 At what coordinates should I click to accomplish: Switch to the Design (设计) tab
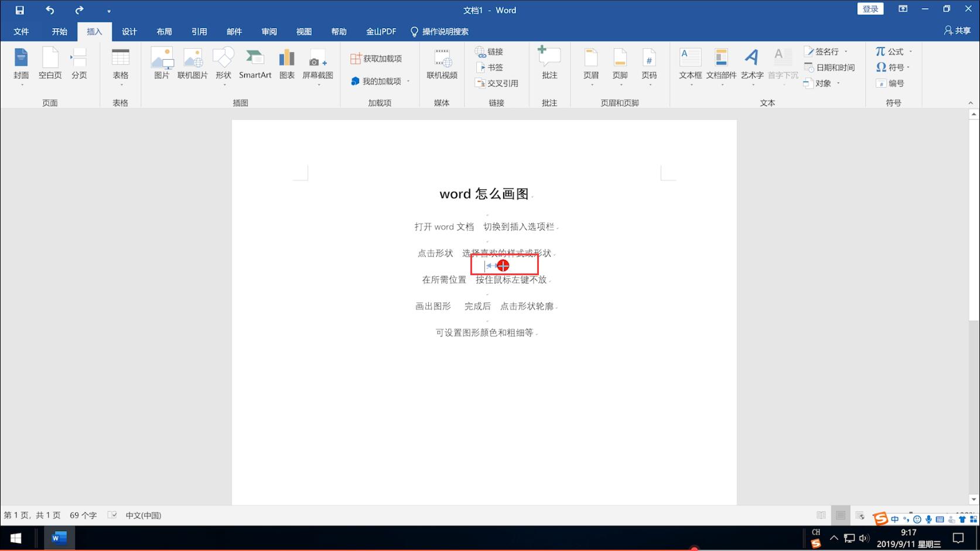tap(129, 32)
